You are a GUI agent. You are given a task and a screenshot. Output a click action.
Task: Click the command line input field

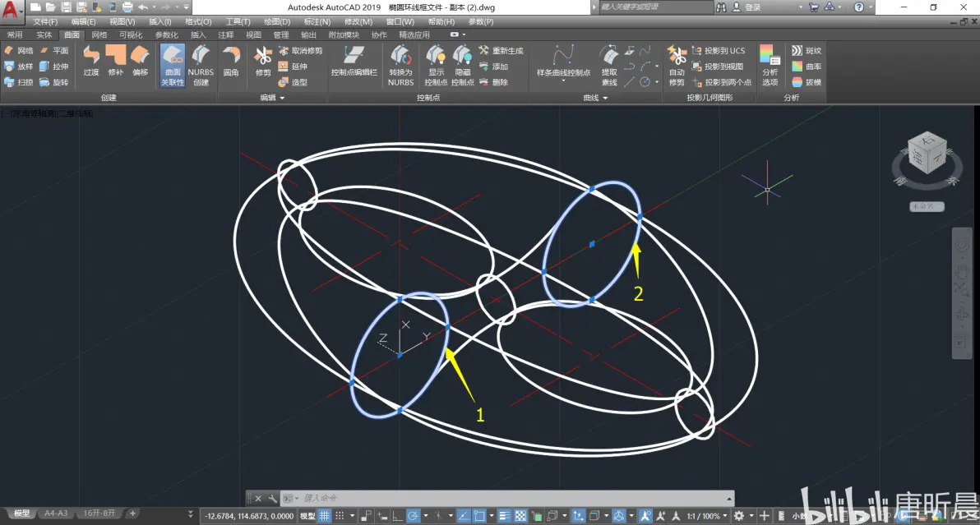coord(510,498)
